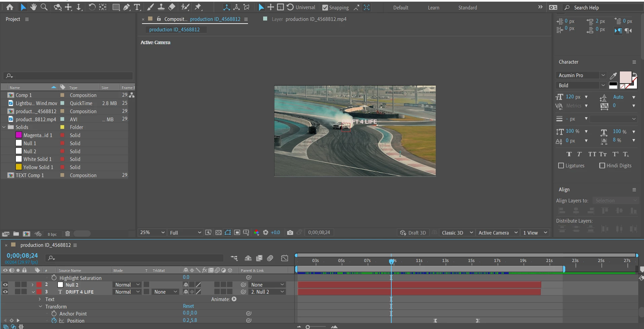Click the Character panel eyedropper
644x329 pixels.
point(613,75)
